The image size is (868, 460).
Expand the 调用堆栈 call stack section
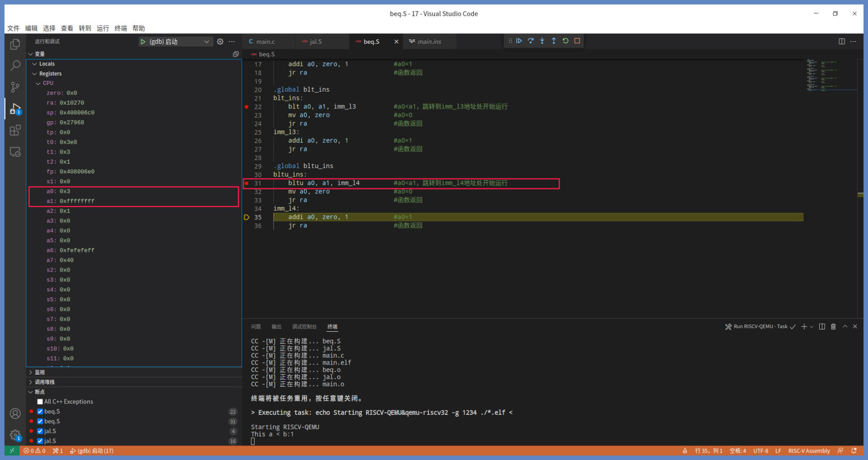(44, 382)
